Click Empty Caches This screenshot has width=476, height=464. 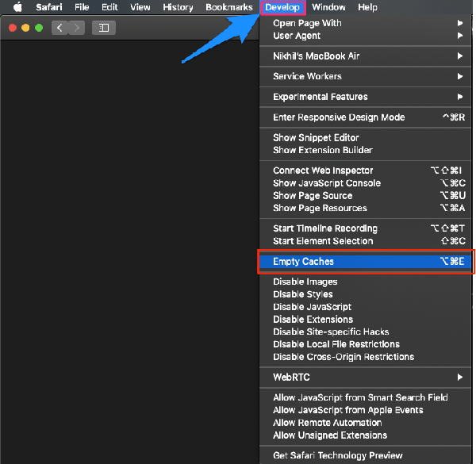pos(366,262)
